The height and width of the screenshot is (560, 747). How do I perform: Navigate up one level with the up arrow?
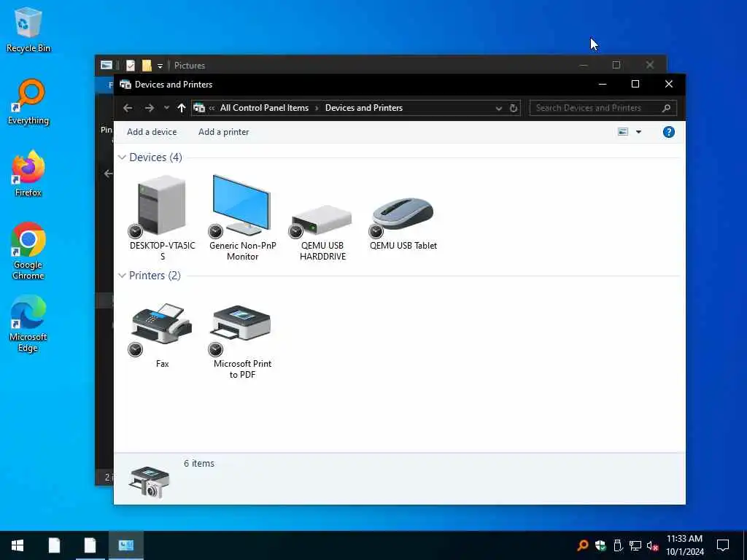pos(182,108)
